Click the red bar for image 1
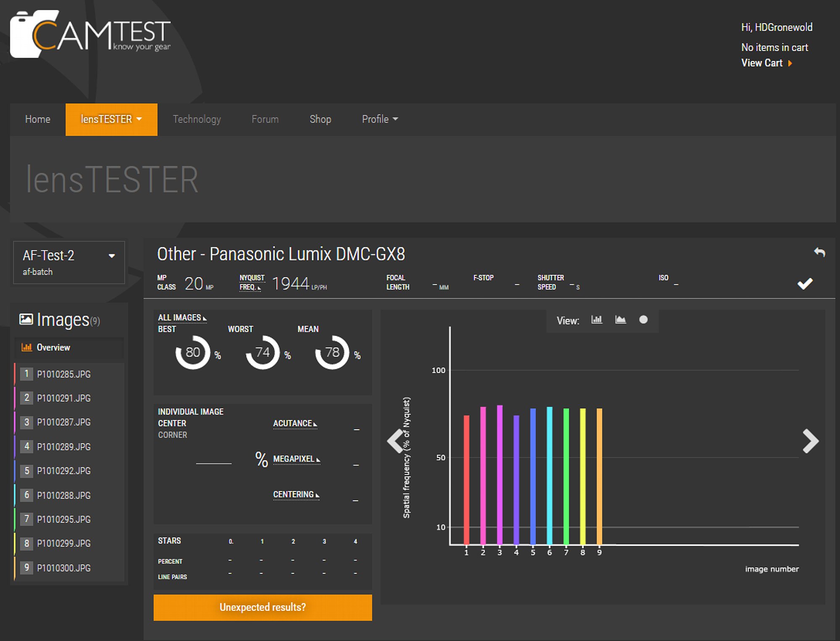 click(466, 480)
